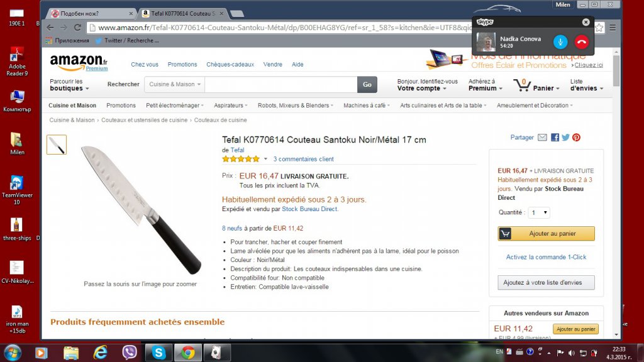The image size is (644, 362).
Task: Open Viber from the taskbar
Action: (x=130, y=353)
